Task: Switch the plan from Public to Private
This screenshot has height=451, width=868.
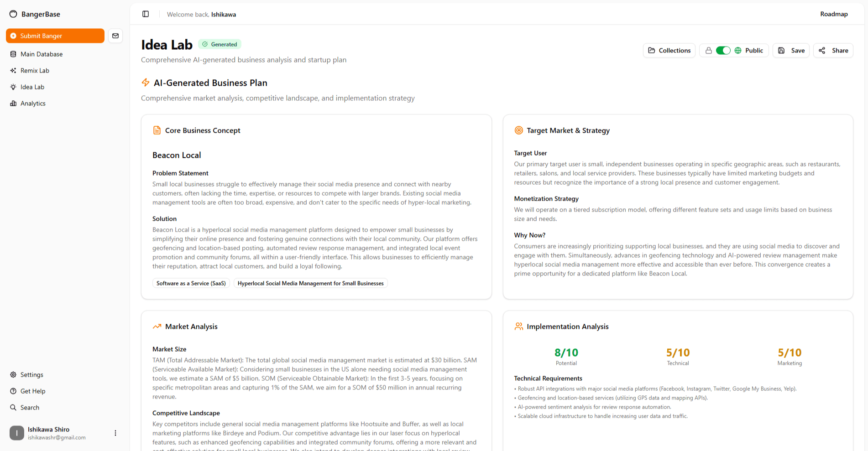Action: (723, 50)
